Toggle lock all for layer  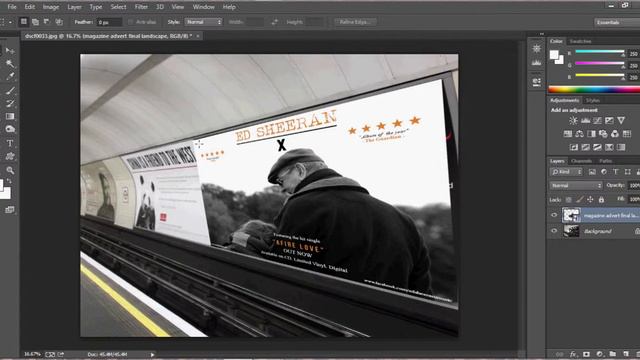coord(601,200)
